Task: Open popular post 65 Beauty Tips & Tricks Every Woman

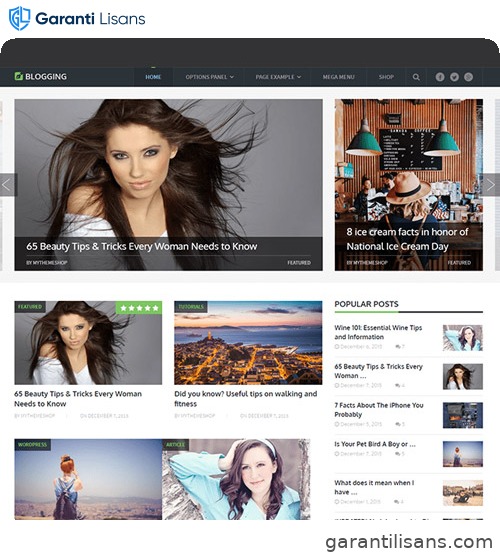Action: click(379, 371)
